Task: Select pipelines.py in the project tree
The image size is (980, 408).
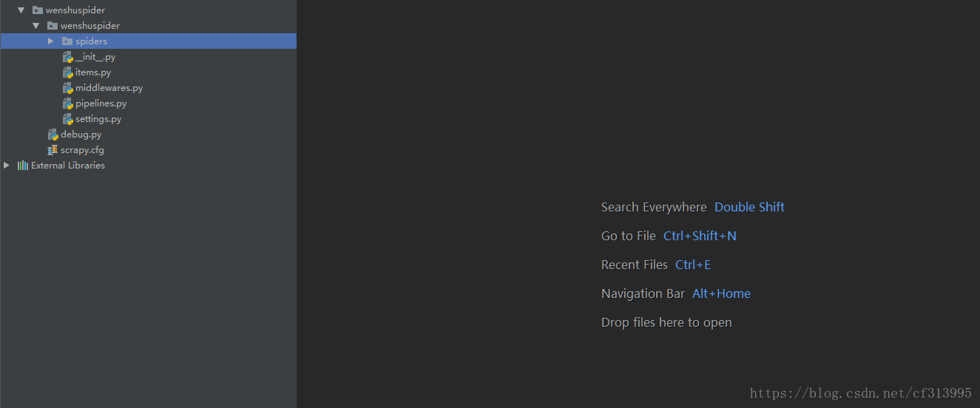Action: pyautogui.click(x=101, y=103)
